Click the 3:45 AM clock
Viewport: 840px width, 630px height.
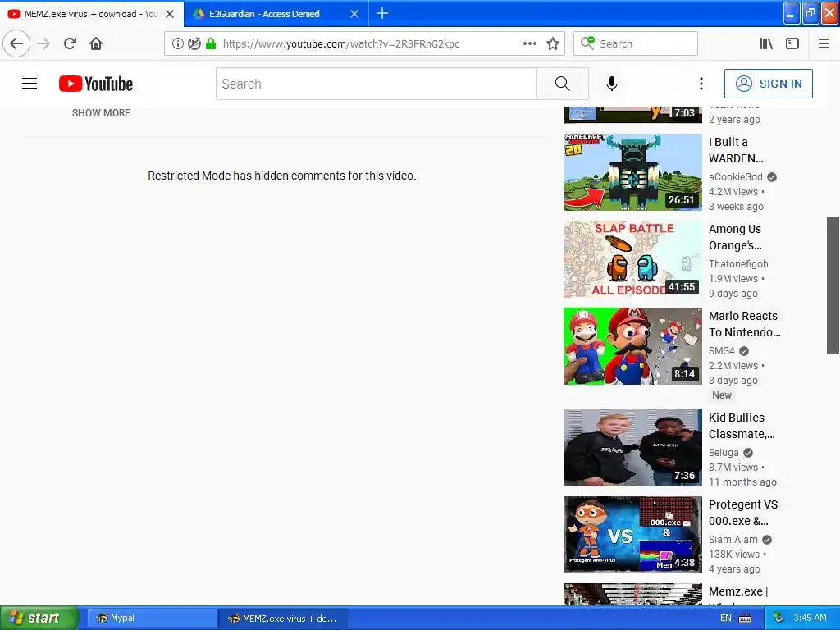point(810,618)
